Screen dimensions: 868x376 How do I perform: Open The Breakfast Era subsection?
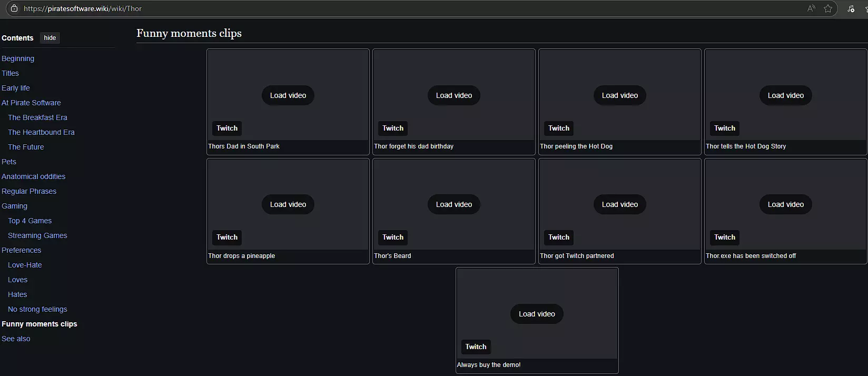click(x=37, y=117)
